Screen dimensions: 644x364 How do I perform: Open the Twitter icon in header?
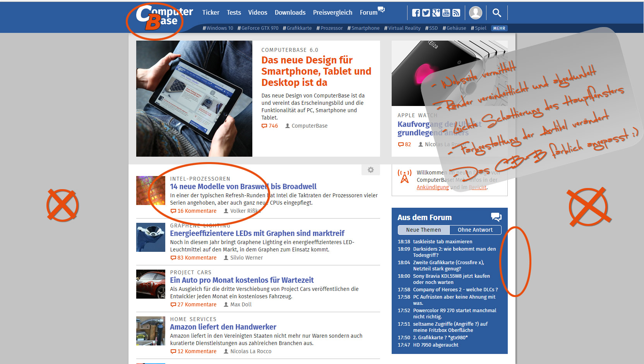tap(426, 13)
